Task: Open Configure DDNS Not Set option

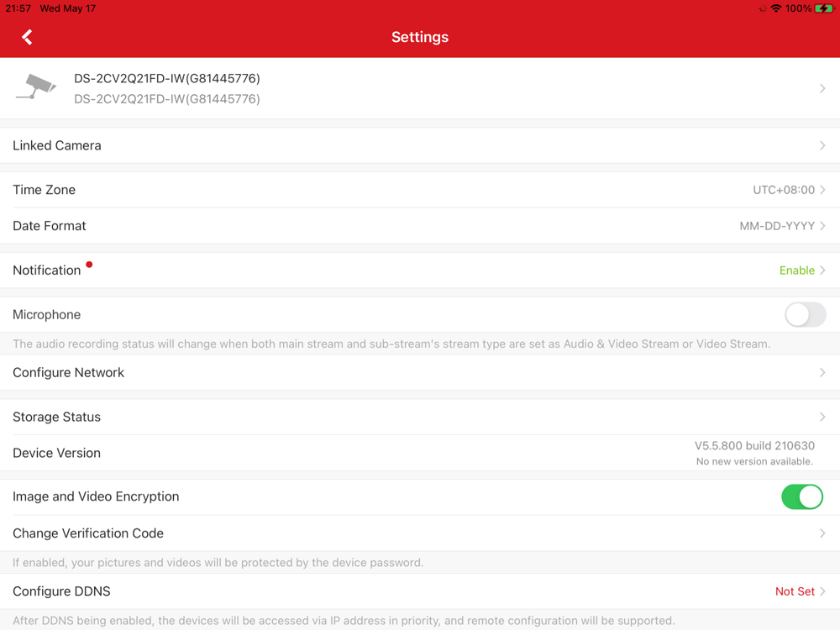Action: (800, 591)
